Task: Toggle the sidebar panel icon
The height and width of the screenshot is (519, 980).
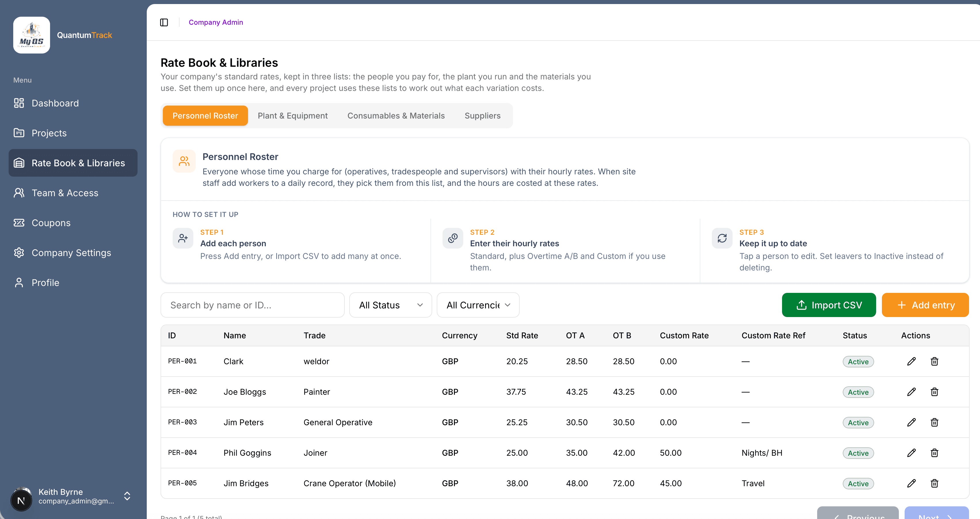Action: [x=164, y=22]
